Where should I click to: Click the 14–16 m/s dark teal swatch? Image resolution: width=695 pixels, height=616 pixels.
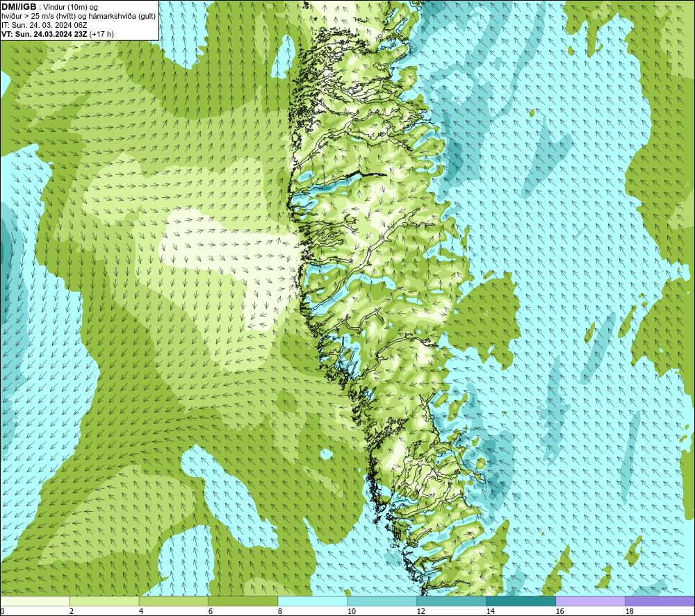pyautogui.click(x=521, y=601)
